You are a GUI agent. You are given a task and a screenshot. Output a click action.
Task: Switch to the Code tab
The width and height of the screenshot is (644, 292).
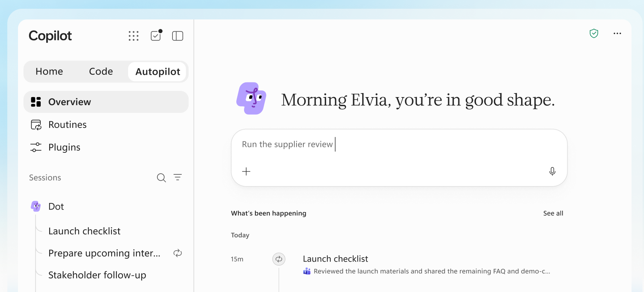[101, 71]
